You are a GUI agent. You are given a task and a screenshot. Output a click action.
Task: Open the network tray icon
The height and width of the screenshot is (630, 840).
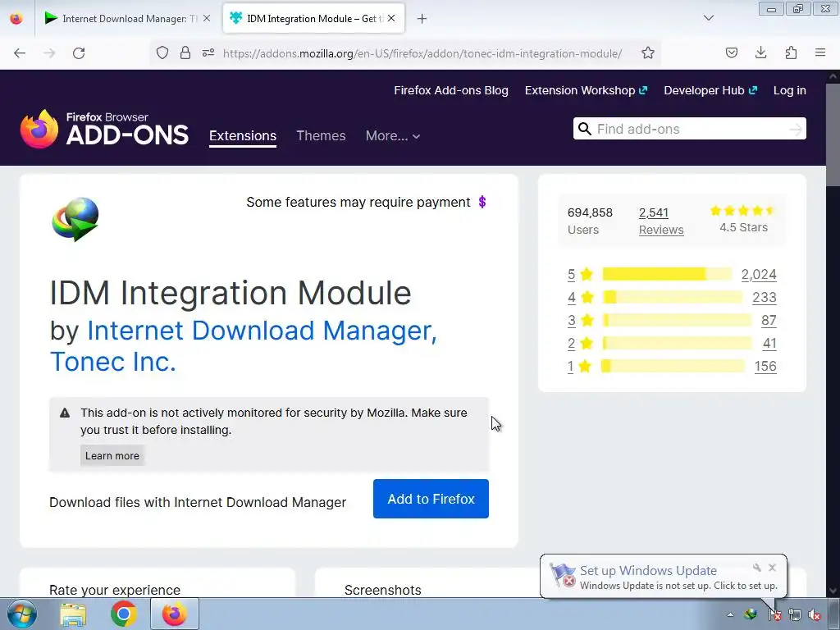(x=794, y=614)
